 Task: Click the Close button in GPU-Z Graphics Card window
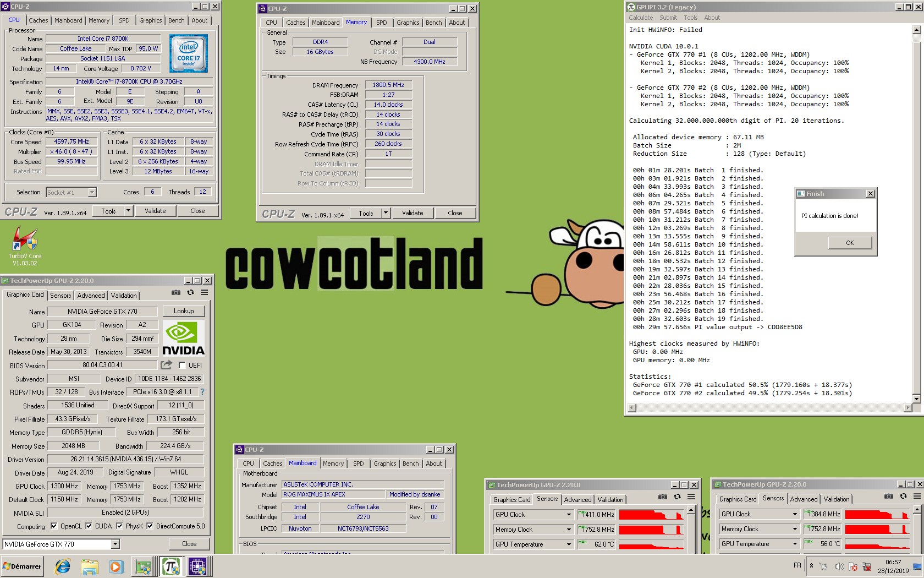189,544
